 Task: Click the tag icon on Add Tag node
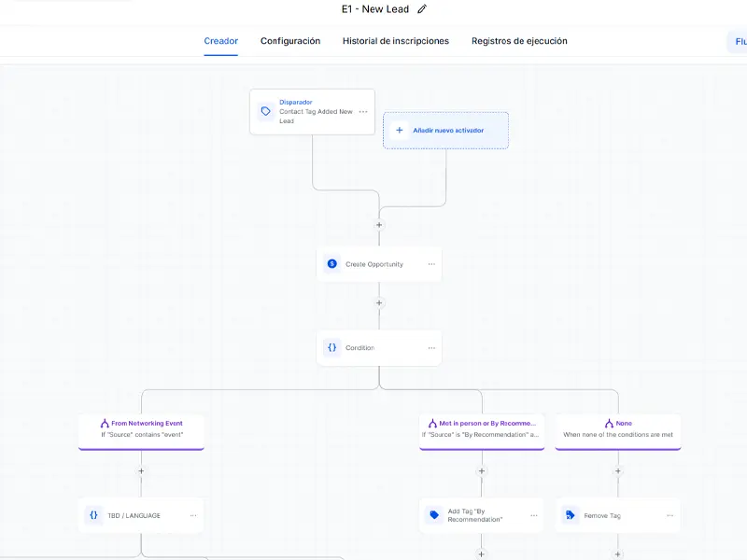434,514
